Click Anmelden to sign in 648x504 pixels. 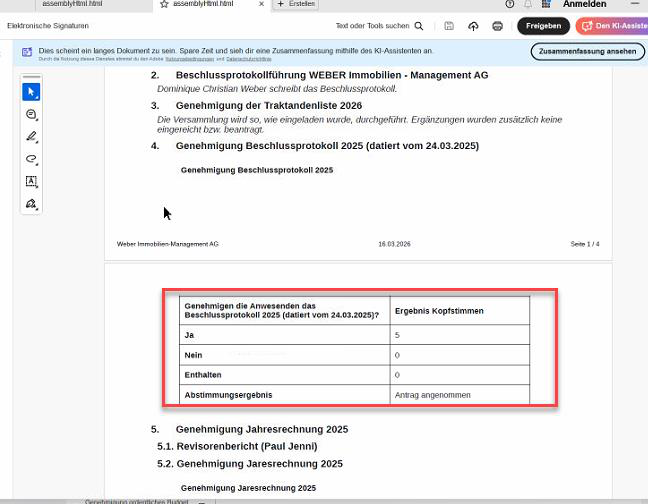point(584,4)
